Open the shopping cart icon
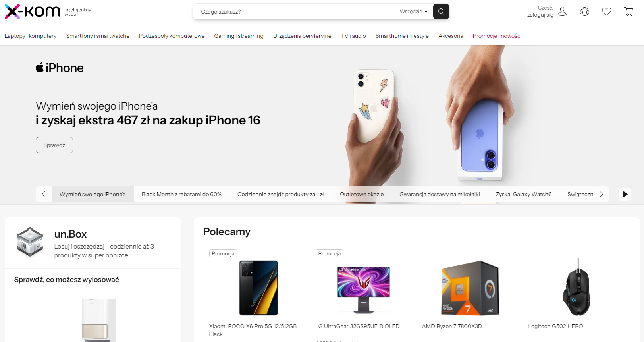The image size is (644, 342). tap(629, 12)
